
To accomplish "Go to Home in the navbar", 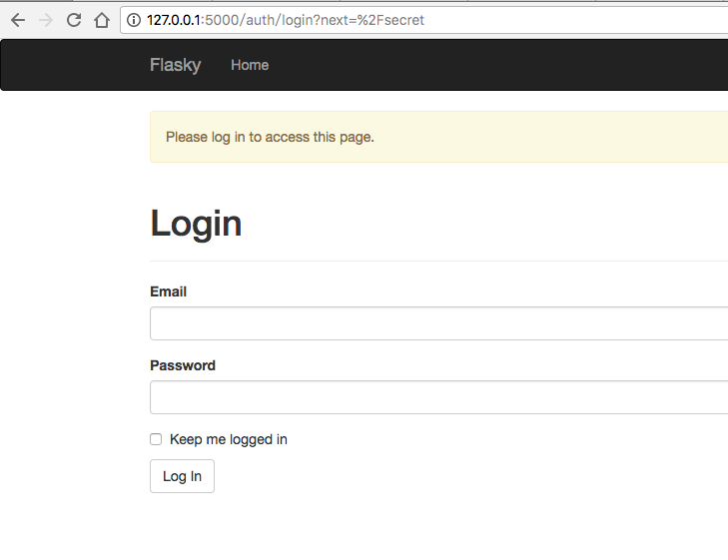I will click(250, 65).
